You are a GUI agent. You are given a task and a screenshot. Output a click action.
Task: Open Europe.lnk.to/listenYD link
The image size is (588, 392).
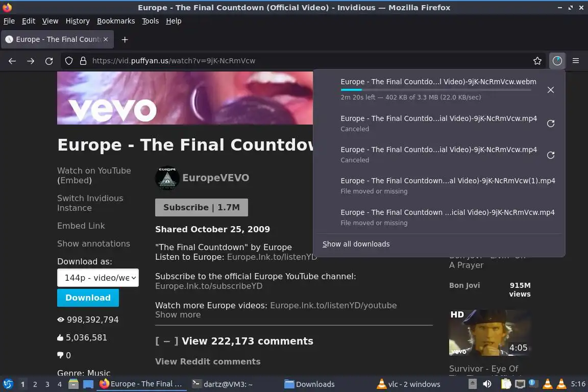click(272, 257)
